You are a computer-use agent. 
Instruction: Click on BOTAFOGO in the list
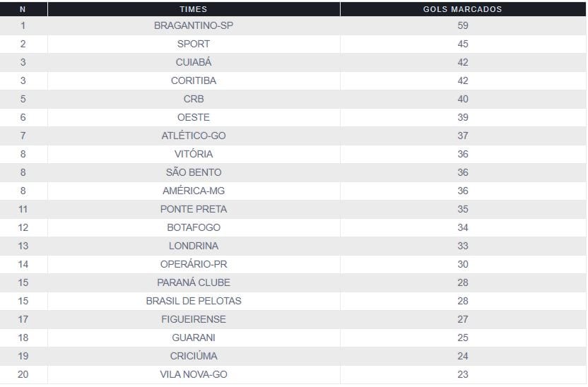tap(194, 227)
